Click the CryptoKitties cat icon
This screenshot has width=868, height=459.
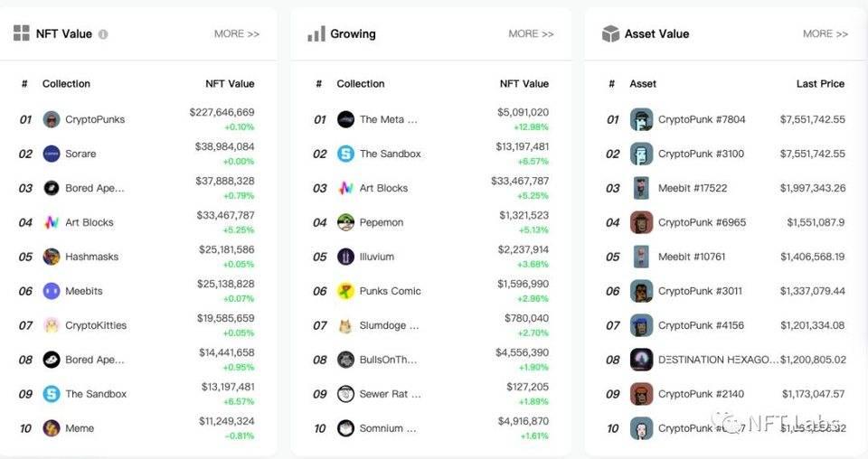tap(52, 325)
